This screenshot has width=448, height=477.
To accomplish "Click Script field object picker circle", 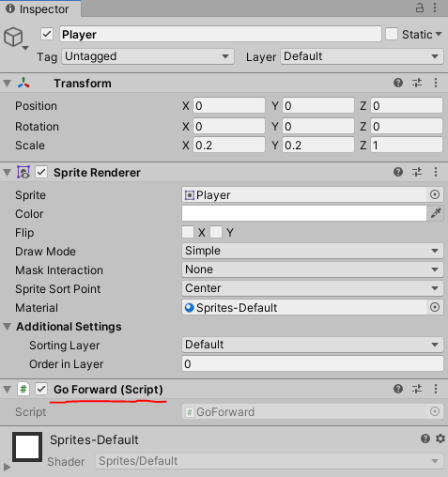I will (x=435, y=411).
